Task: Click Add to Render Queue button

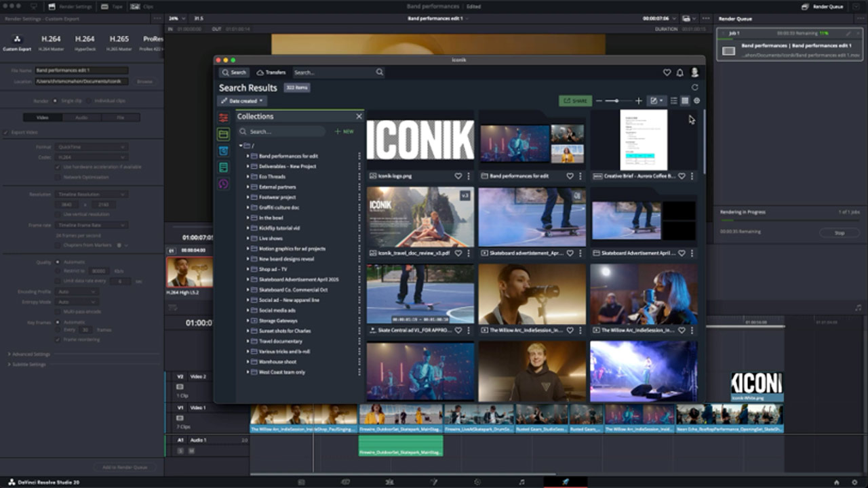Action: click(x=125, y=467)
